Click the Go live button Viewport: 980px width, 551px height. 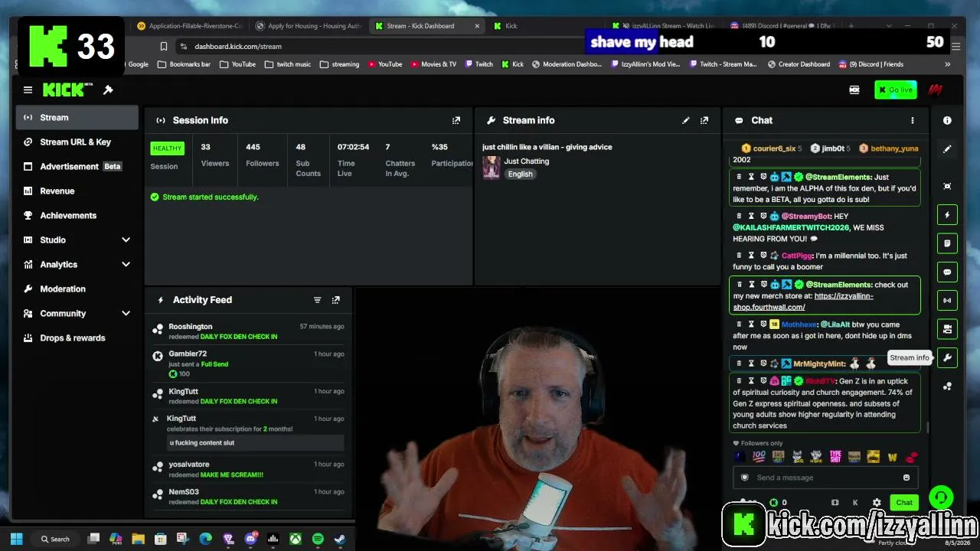(x=895, y=90)
